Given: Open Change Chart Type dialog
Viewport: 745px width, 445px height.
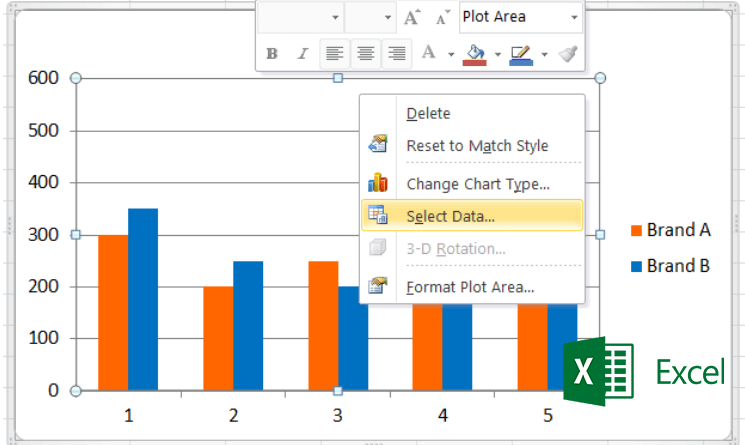Looking at the screenshot, I should click(x=472, y=184).
